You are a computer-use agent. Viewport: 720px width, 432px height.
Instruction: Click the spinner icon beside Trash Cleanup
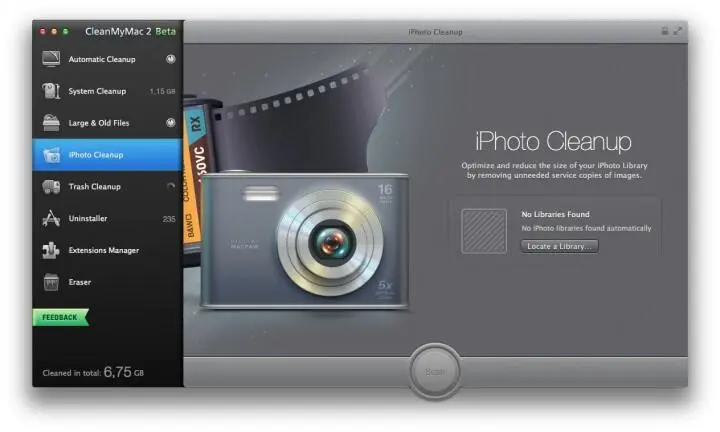[170, 186]
